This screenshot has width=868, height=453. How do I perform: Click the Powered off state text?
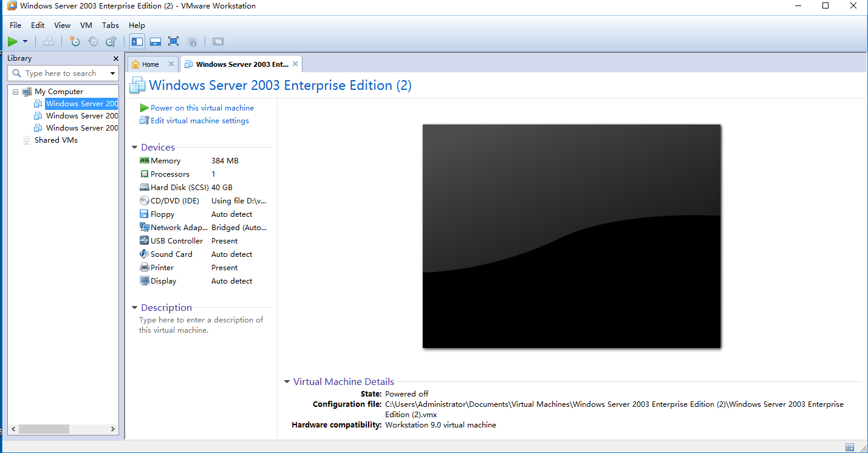(406, 394)
